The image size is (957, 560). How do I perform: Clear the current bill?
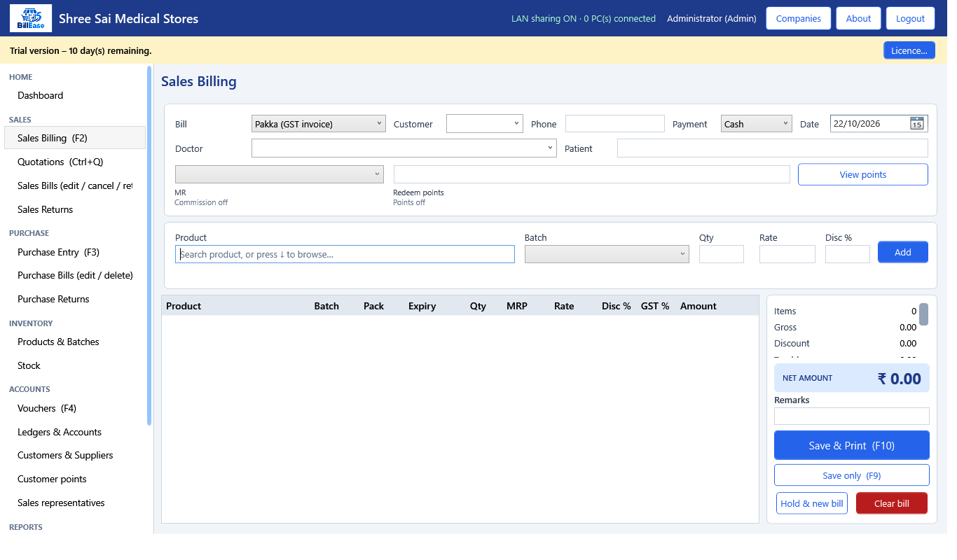pos(892,503)
